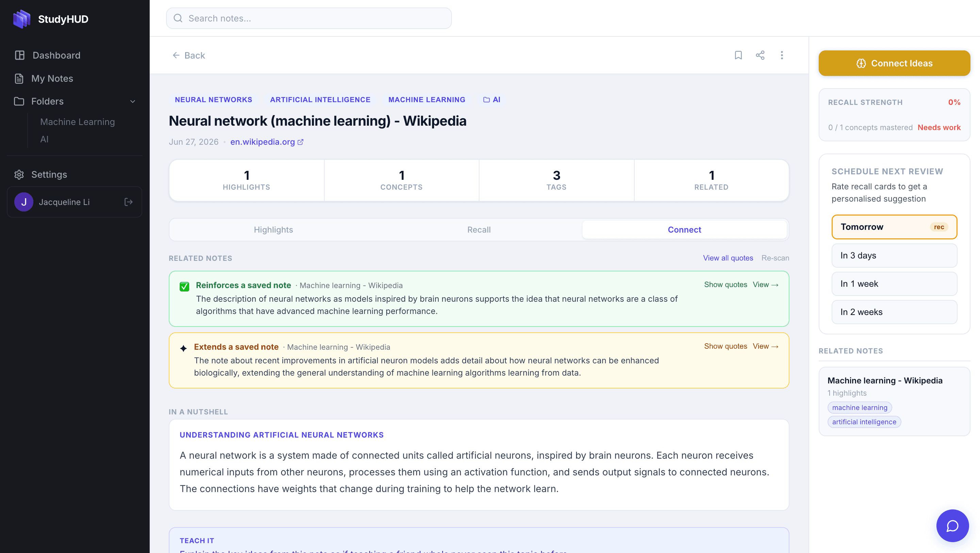The image size is (980, 553).
Task: Click the Connect Ideas button
Action: (x=894, y=63)
